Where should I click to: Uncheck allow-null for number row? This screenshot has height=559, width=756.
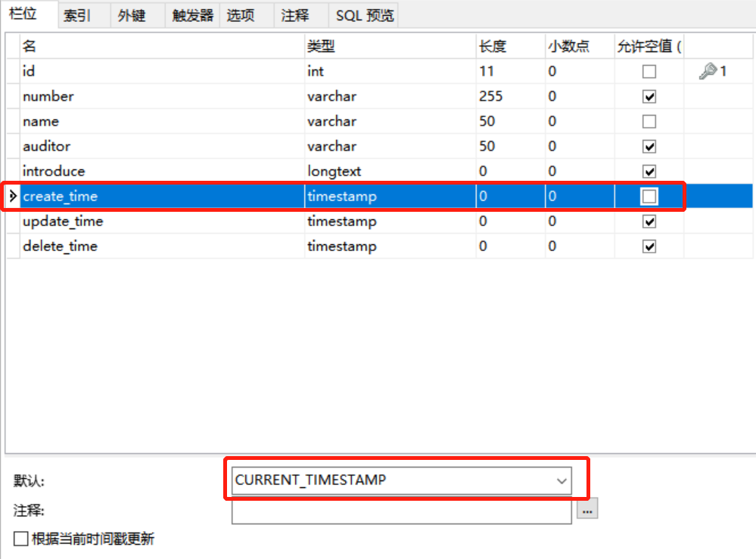coord(649,96)
